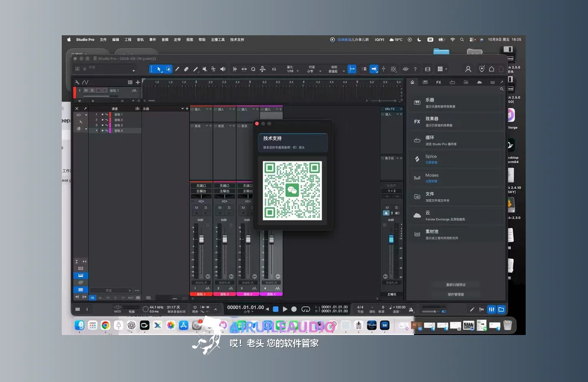
Task: Click the Moises install link
Action: coord(431,181)
